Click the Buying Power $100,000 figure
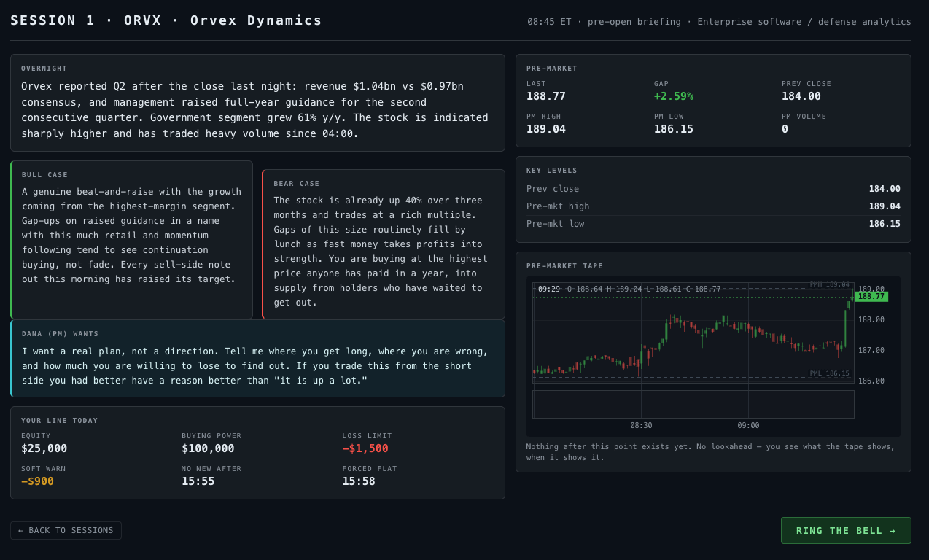The image size is (929, 560). click(x=208, y=448)
